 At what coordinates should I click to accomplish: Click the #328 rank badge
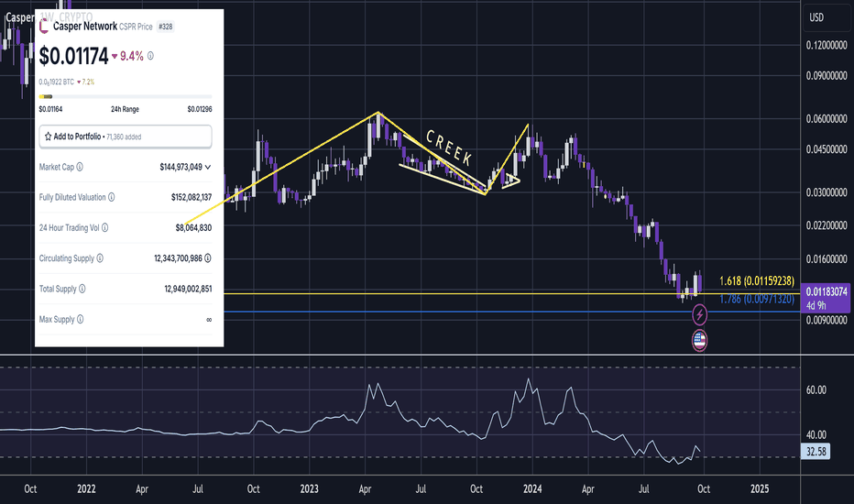coord(165,27)
